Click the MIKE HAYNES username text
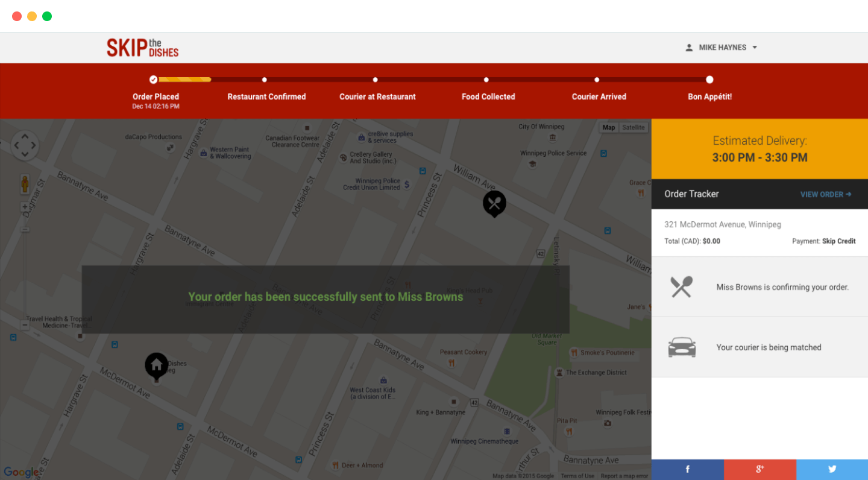 723,48
